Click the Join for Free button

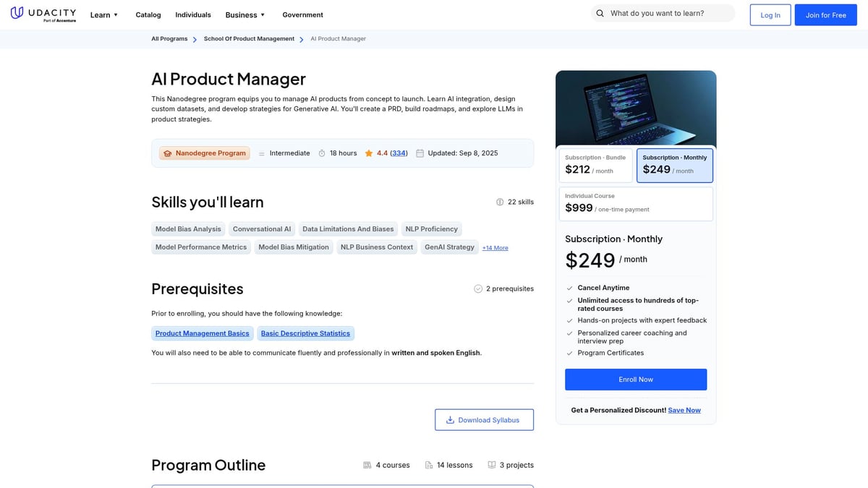coord(825,14)
